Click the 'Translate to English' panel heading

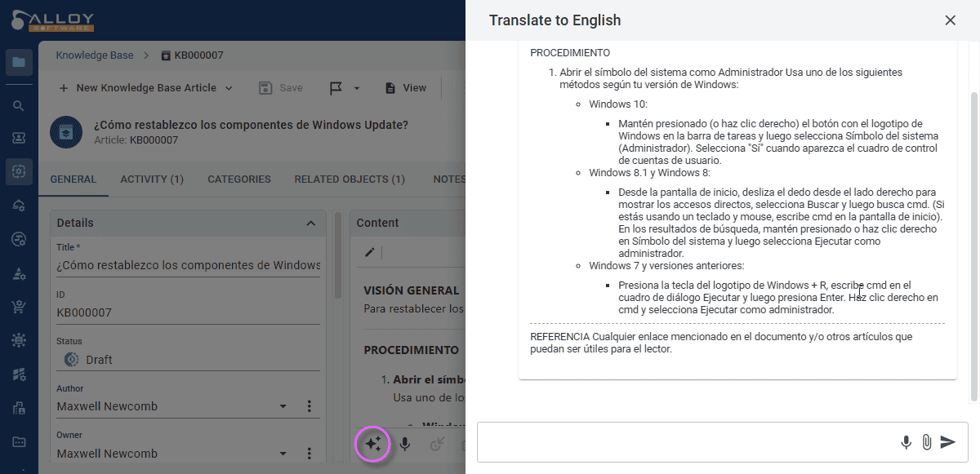pos(555,20)
